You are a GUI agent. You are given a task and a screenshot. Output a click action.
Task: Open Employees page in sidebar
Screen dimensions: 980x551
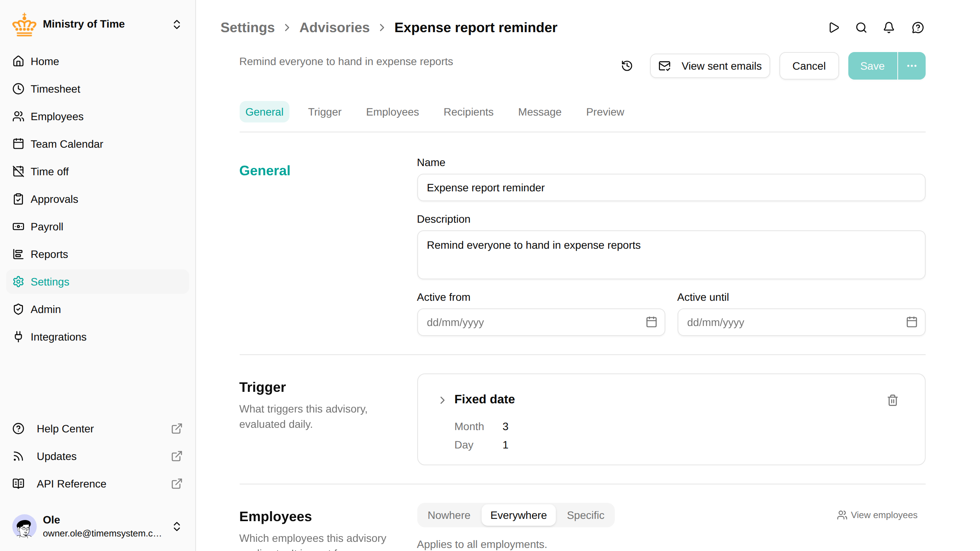98,116
